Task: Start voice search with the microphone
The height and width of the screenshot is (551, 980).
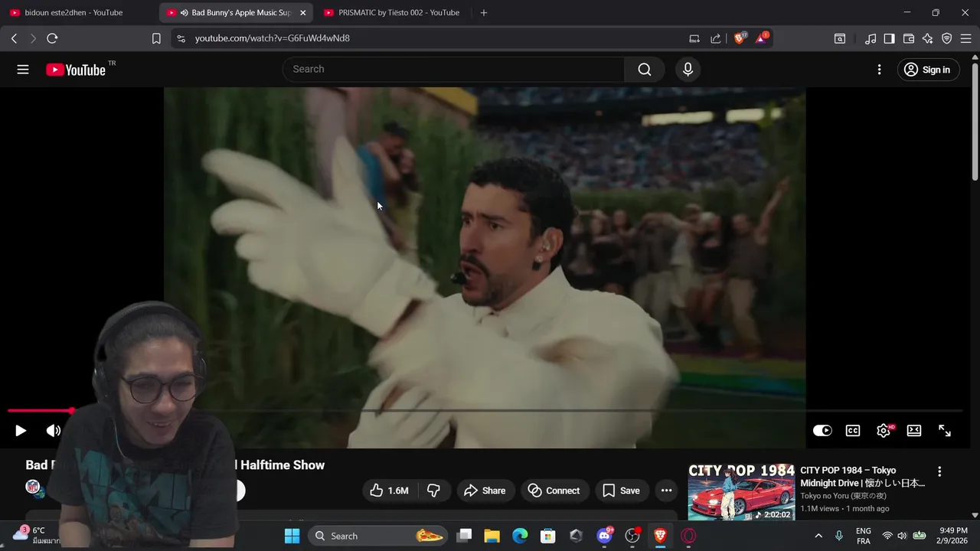Action: 688,70
